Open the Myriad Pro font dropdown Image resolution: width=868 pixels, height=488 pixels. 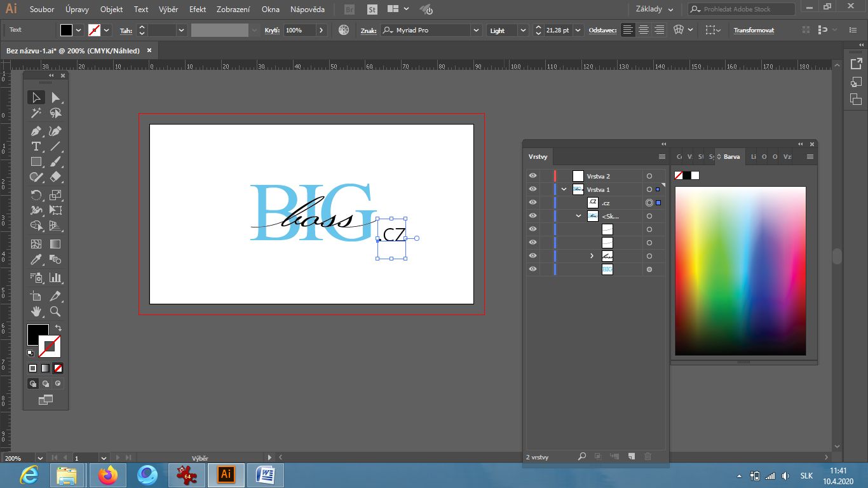tap(477, 30)
